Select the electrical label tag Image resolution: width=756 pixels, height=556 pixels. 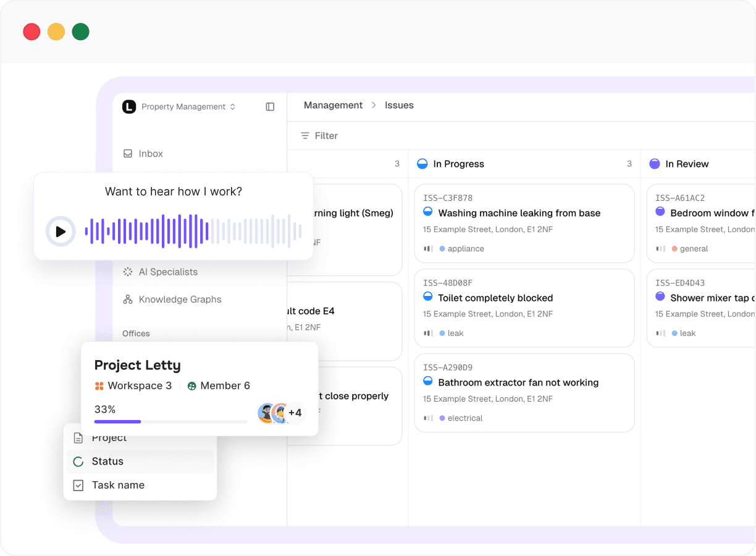pyautogui.click(x=464, y=418)
